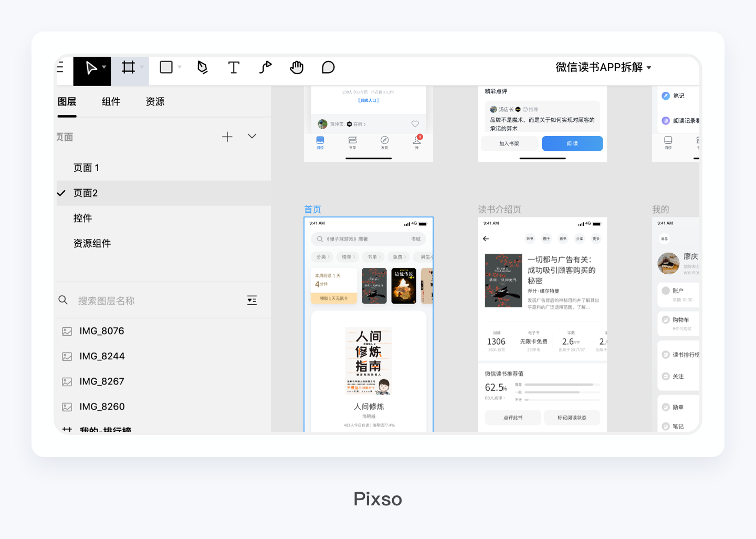Click 账户 row in 我的 mockup
This screenshot has width=756, height=539.
click(678, 294)
